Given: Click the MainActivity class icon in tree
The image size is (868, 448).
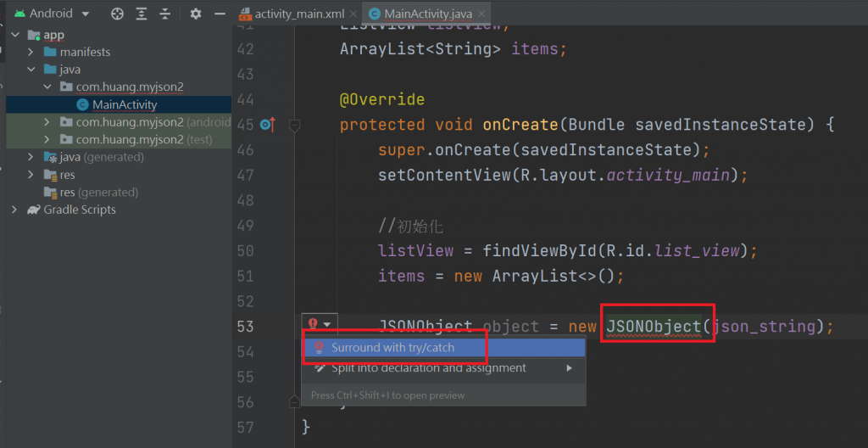Looking at the screenshot, I should click(x=83, y=104).
